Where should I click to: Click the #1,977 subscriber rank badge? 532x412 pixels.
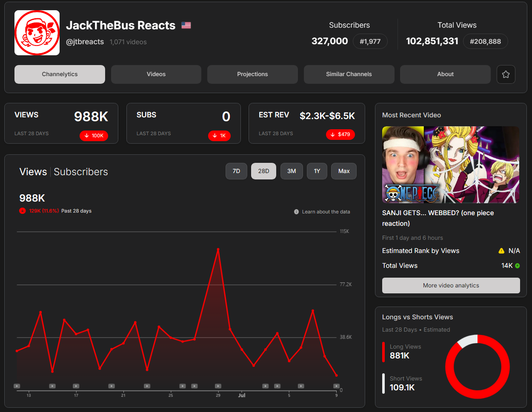370,41
